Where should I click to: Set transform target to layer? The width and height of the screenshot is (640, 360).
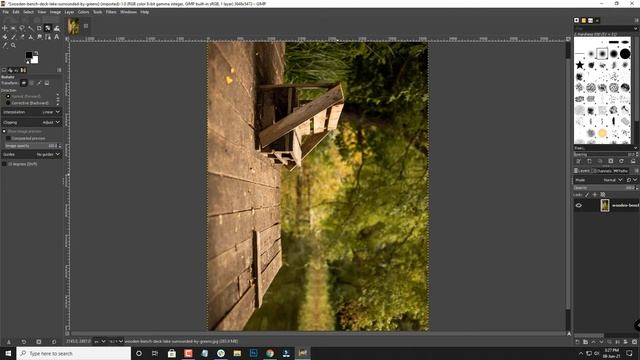pyautogui.click(x=24, y=83)
